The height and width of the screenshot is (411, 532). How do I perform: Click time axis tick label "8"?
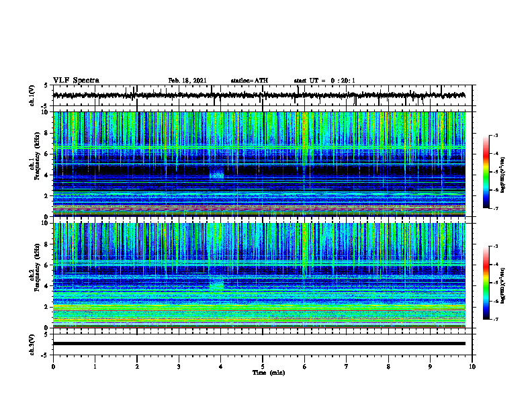pyautogui.click(x=388, y=367)
